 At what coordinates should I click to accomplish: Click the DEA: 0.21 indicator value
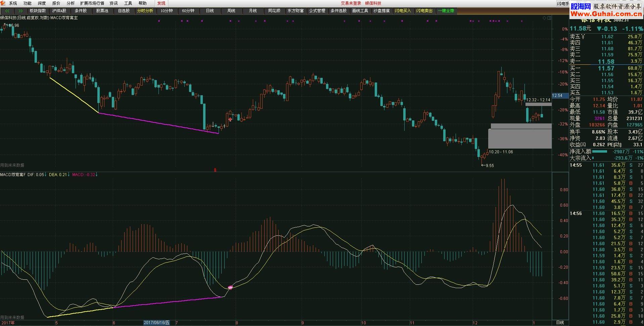point(58,174)
